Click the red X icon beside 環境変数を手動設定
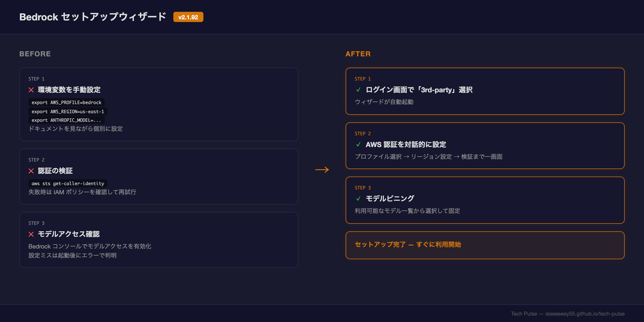The height and width of the screenshot is (322, 644). 31,90
